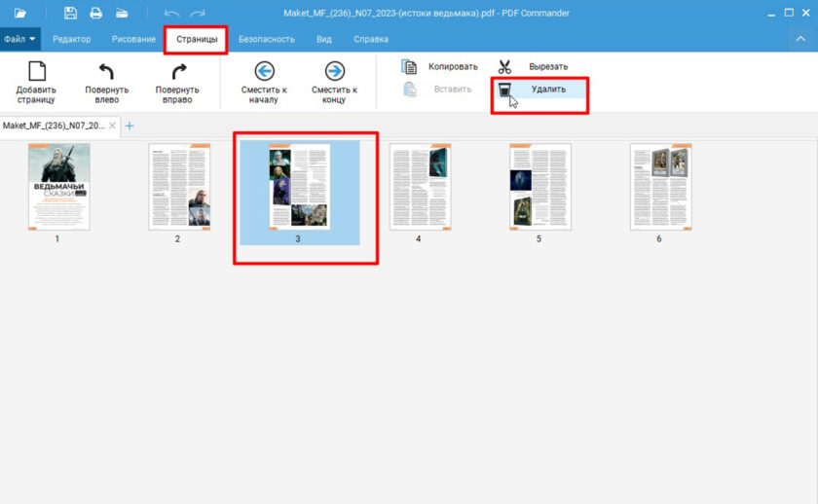This screenshot has width=818, height=504.
Task: Select the highlighted page 3 thumbnail
Action: [x=300, y=187]
